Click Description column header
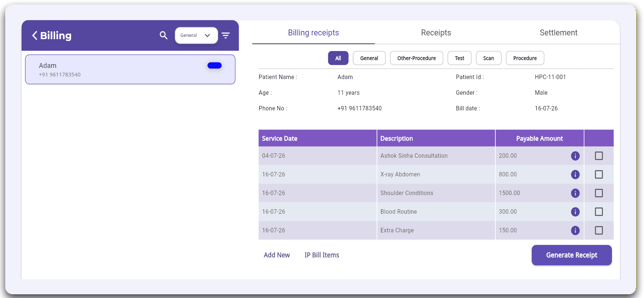 [x=436, y=138]
